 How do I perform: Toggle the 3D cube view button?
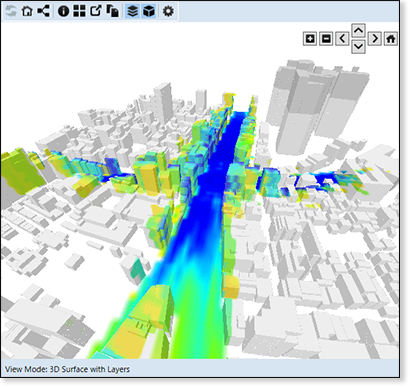coord(149,11)
